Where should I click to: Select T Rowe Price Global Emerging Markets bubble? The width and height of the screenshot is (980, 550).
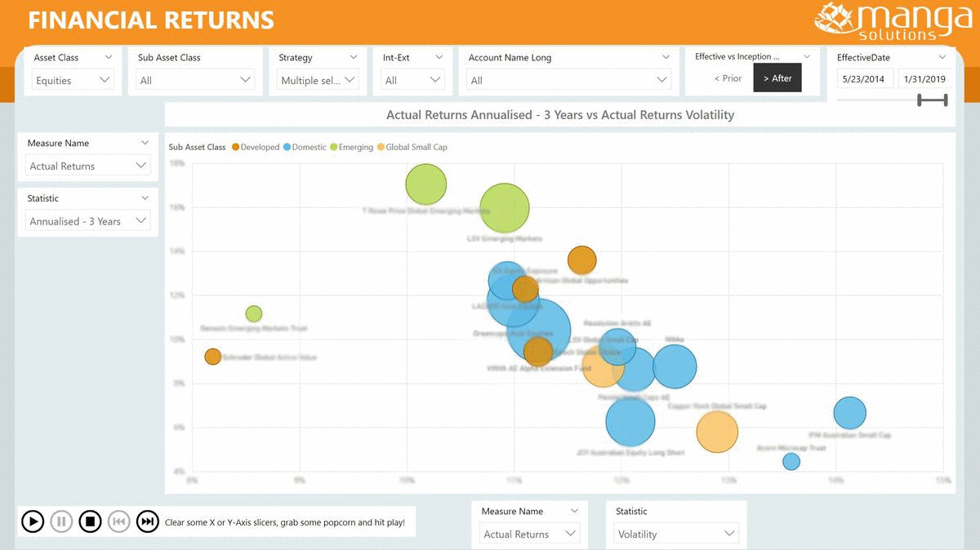click(425, 184)
